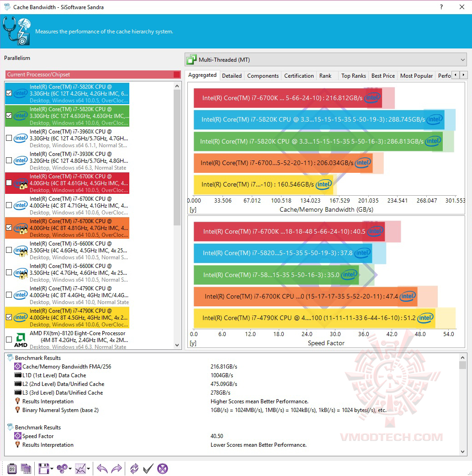Select the i7-4790K 4.4GHz list entry
The height and width of the screenshot is (476, 472).
pos(67,295)
